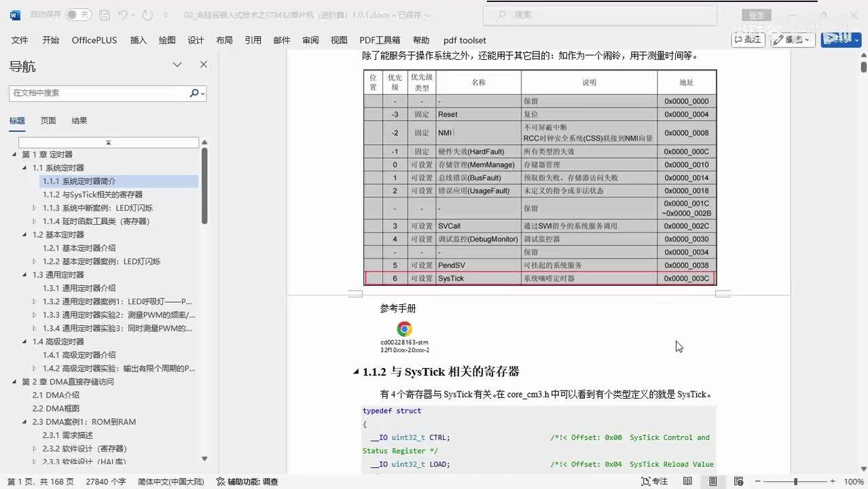Screen dimensions: 868x489
Task: Click the 0x0000_003C address cell
Action: pyautogui.click(x=686, y=278)
